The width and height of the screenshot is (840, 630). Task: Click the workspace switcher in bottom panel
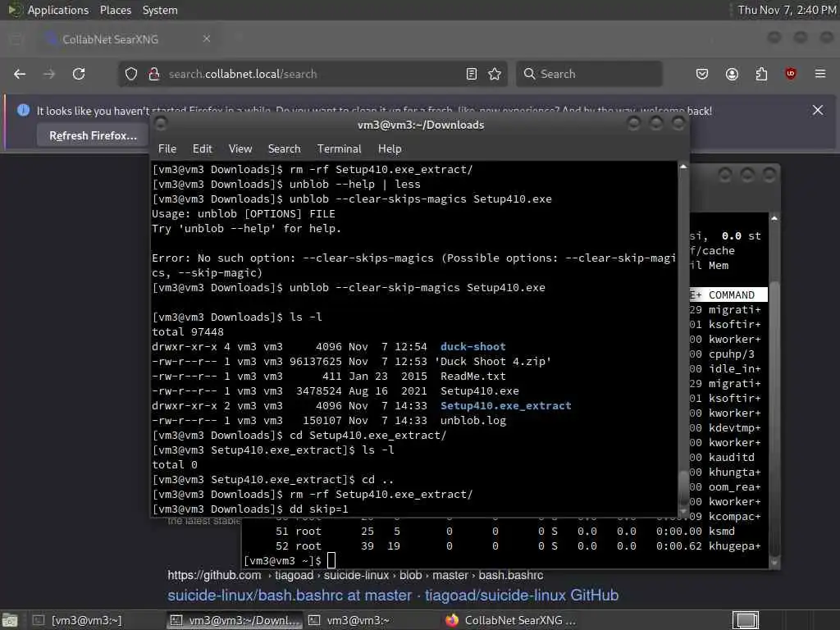point(746,620)
